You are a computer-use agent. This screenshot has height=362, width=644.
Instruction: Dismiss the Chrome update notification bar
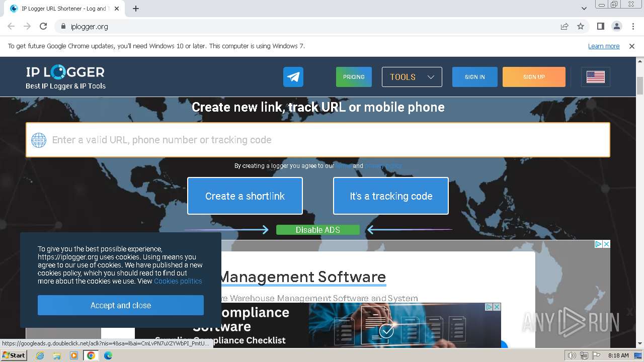[x=632, y=46]
